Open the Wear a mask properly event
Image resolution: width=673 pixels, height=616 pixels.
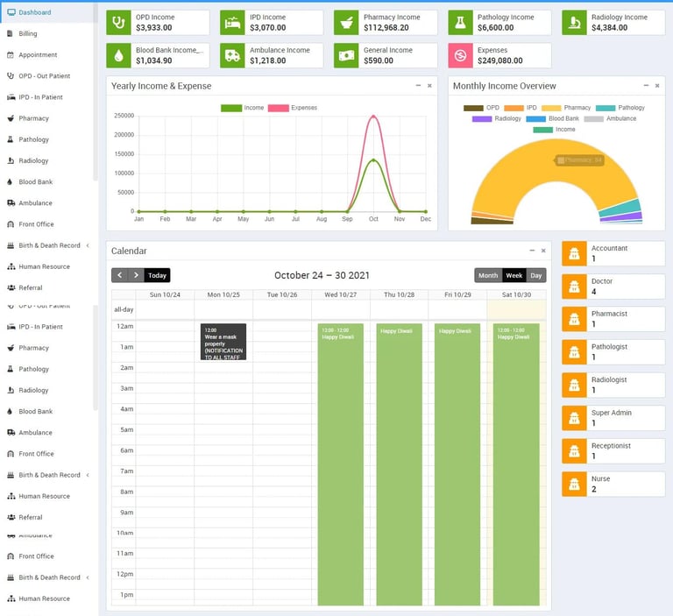(223, 342)
